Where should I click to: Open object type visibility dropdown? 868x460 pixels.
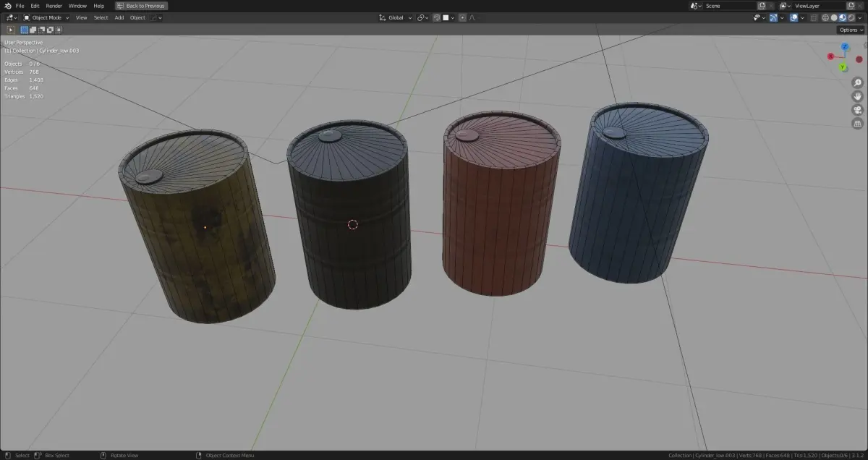[x=759, y=17]
